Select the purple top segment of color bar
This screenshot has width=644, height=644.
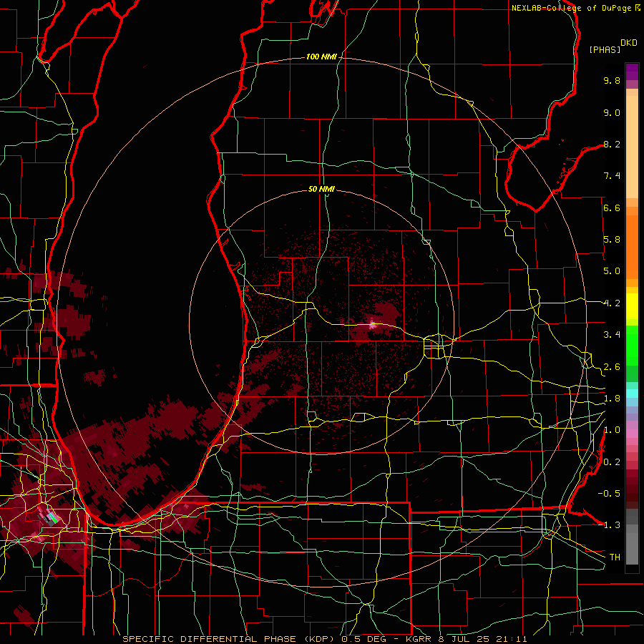coord(632,72)
